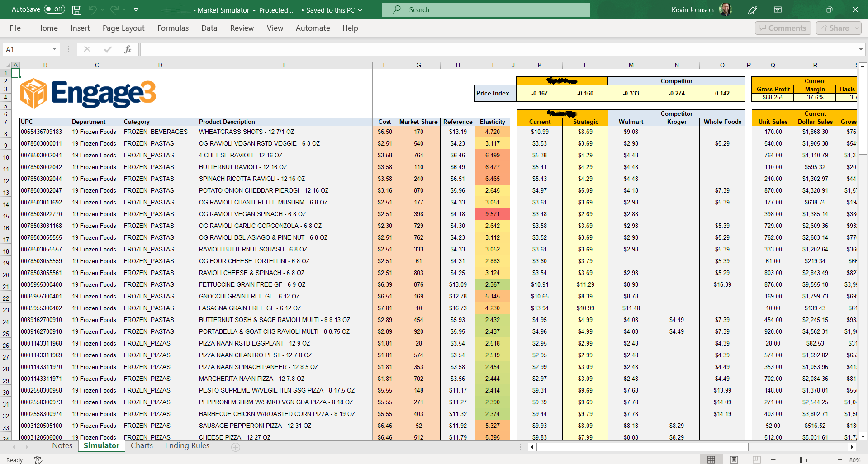Screen dimensions: 868x464
Task: Click the zoom slider handle
Action: [801, 459]
